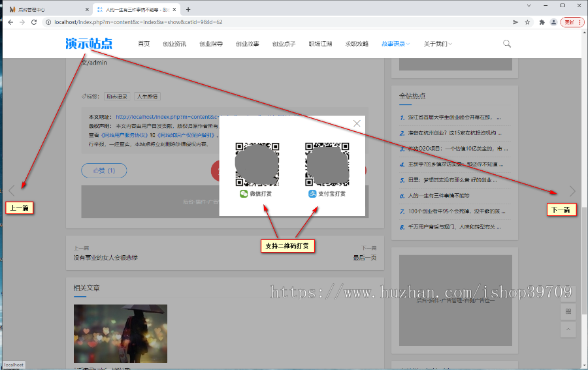588x370 pixels.
Task: Open the related article umbrella thumbnail
Action: [120, 333]
